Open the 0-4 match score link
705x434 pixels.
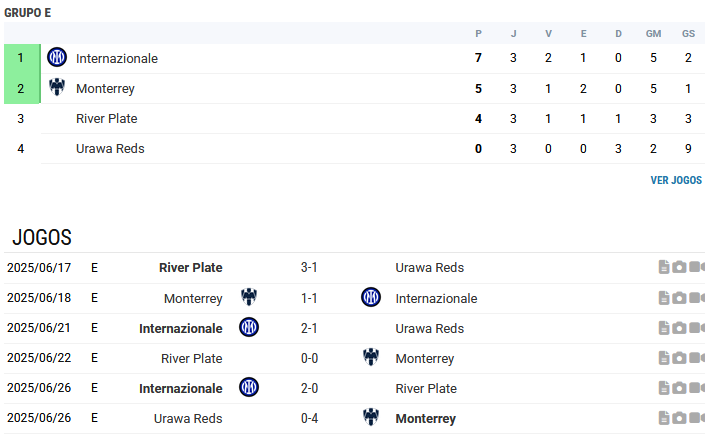click(x=309, y=418)
